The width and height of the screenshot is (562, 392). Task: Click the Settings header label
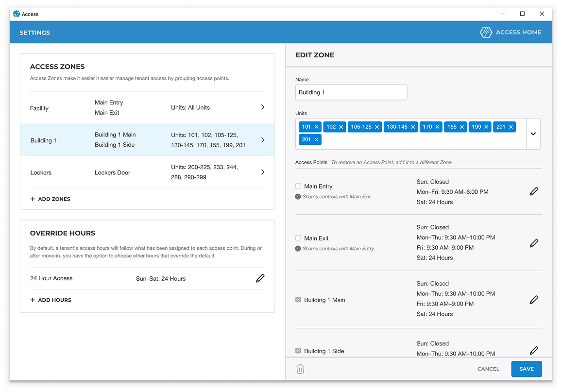(35, 33)
